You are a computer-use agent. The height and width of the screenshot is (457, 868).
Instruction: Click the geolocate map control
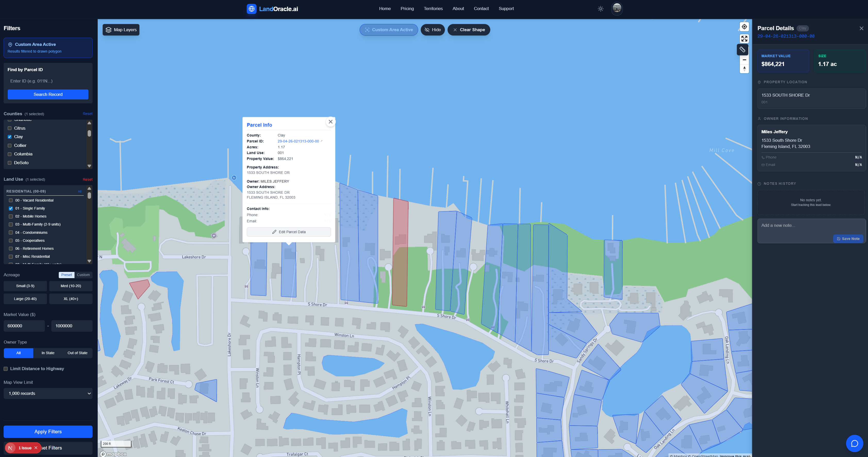744,27
